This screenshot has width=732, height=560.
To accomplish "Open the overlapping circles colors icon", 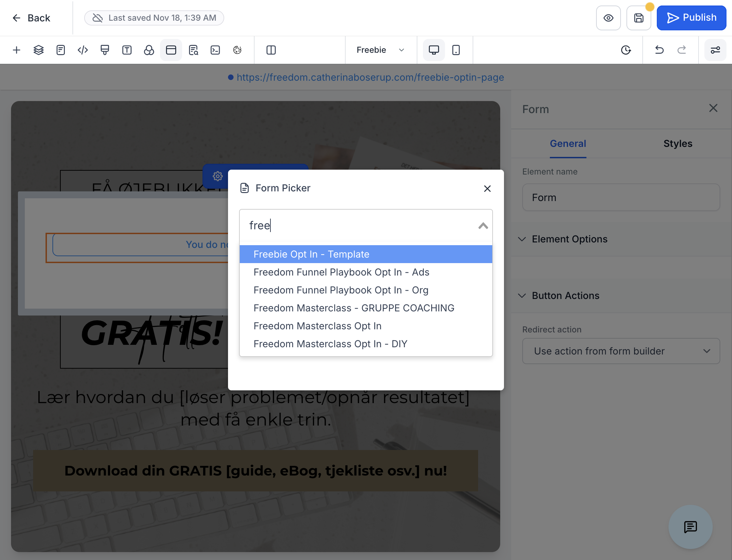I will [149, 50].
